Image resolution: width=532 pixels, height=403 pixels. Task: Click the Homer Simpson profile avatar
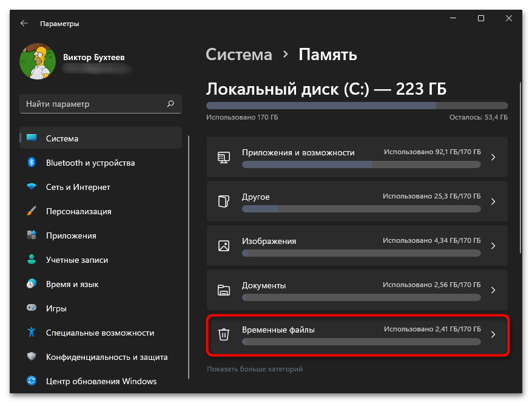pyautogui.click(x=38, y=61)
